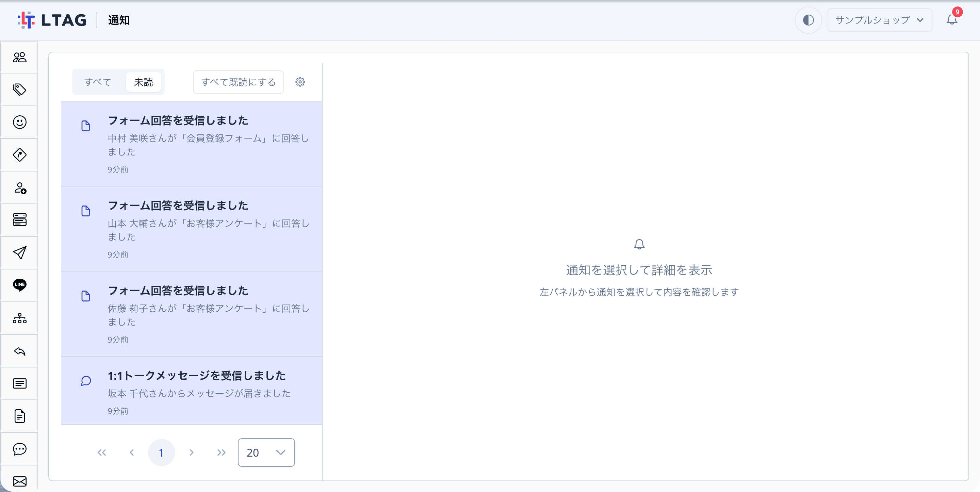Go to next page chevron
Image resolution: width=980 pixels, height=492 pixels.
191,452
